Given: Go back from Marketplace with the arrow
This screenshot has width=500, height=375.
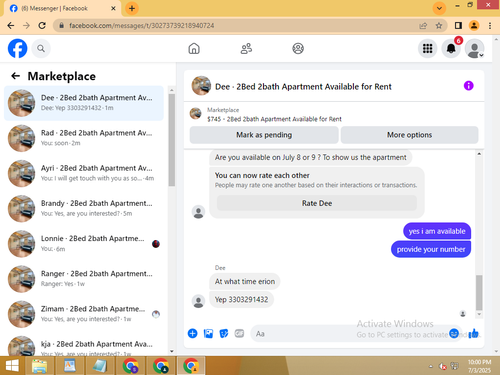Looking at the screenshot, I should pos(15,76).
